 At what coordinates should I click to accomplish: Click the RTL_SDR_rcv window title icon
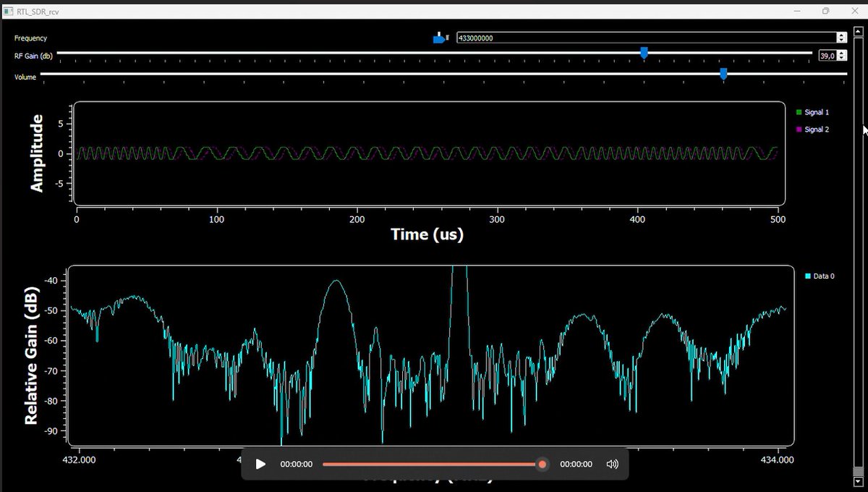point(9,11)
